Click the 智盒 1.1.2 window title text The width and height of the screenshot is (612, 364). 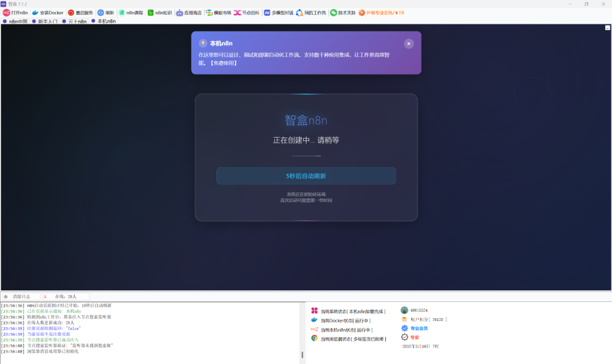(18, 4)
